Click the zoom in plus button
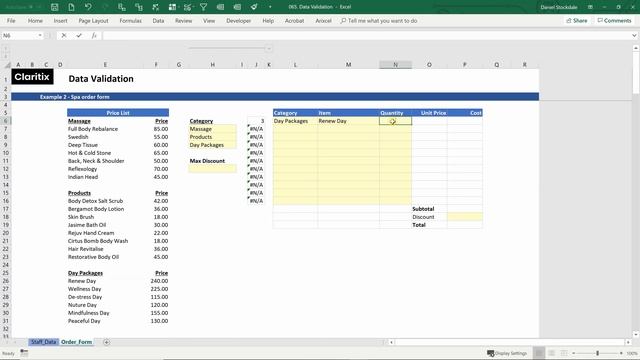The width and height of the screenshot is (640, 360). [x=621, y=353]
